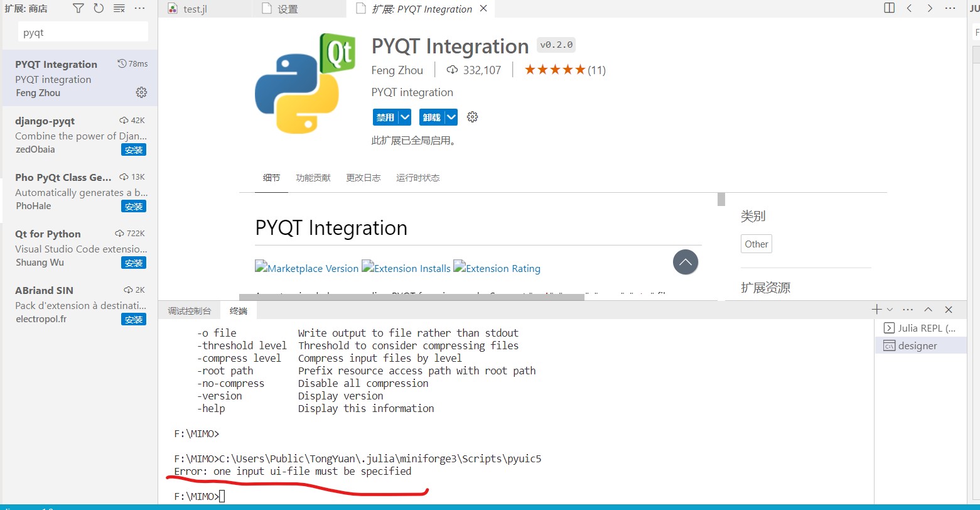Open extensions panel more actions menu
Screen dimensions: 980x510
pyautogui.click(x=140, y=9)
